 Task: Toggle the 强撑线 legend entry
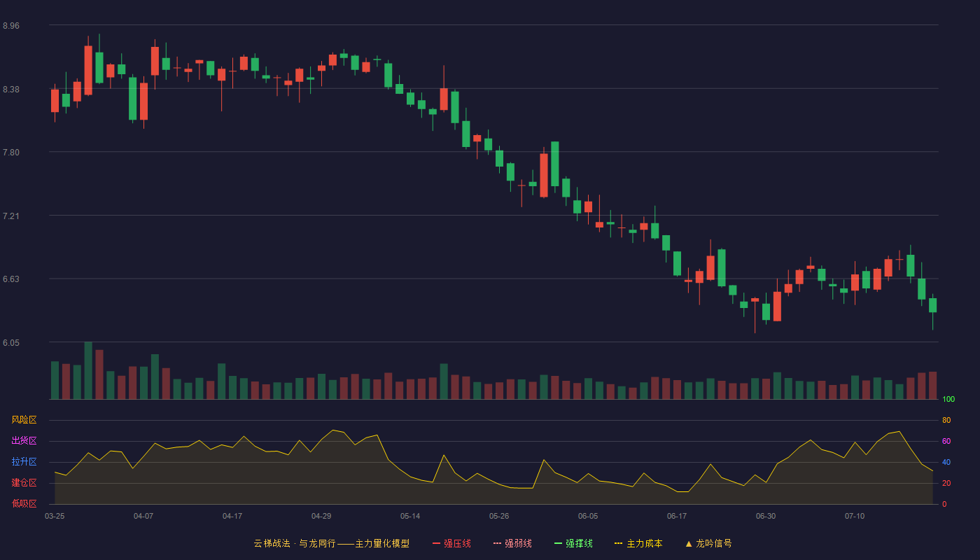(x=573, y=543)
